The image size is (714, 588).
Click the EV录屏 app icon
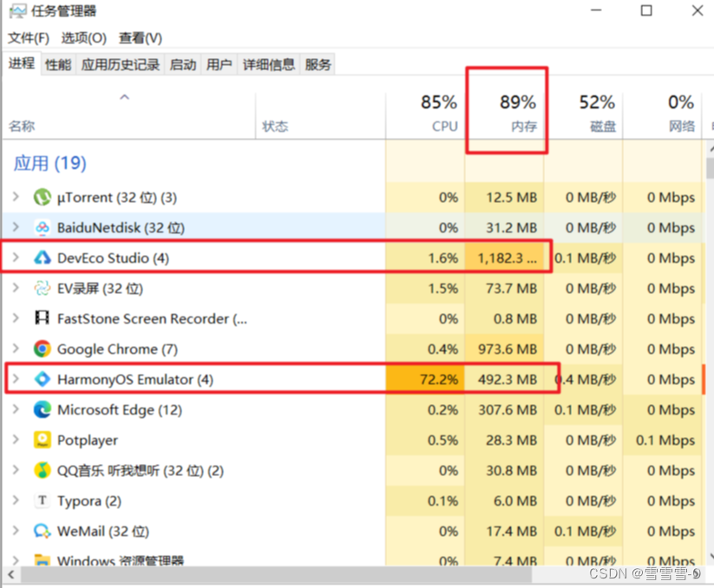click(x=42, y=288)
